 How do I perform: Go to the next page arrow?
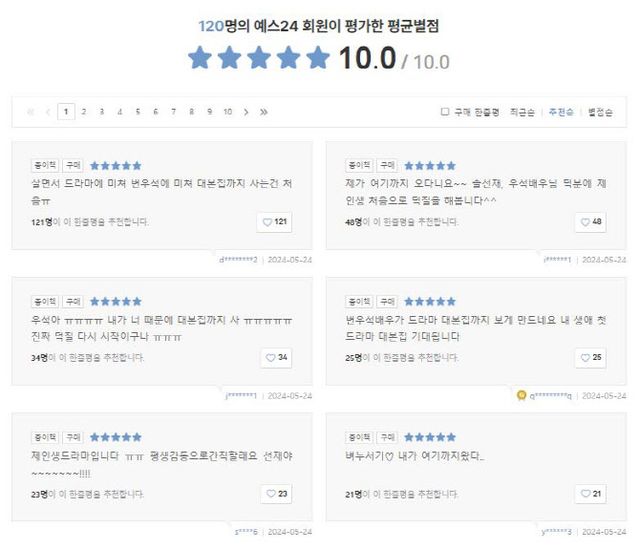246,112
